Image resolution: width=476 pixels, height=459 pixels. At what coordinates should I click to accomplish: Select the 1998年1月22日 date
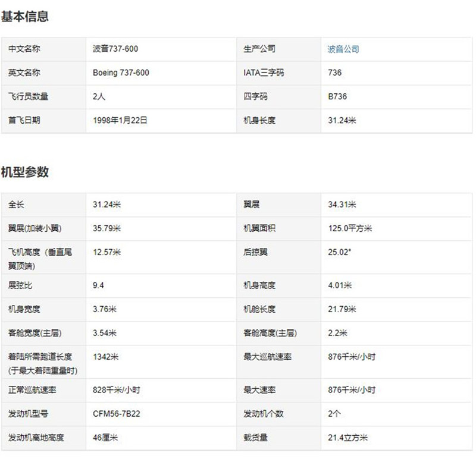120,121
